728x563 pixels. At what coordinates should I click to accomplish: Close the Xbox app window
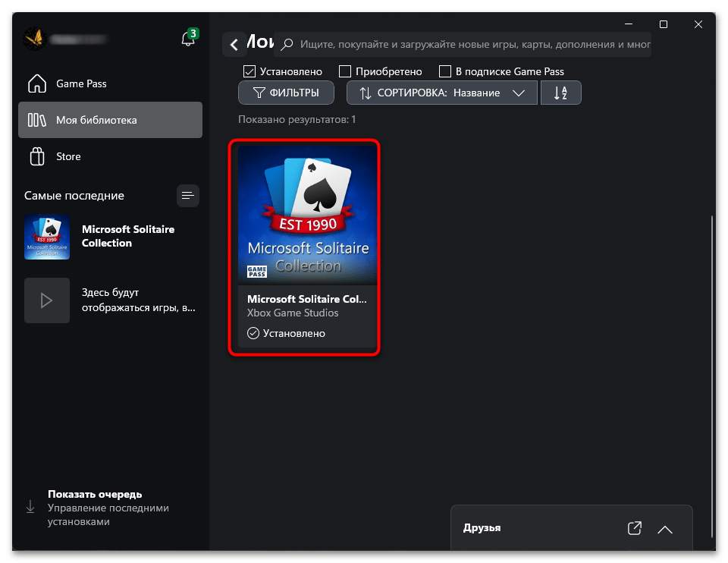(698, 24)
